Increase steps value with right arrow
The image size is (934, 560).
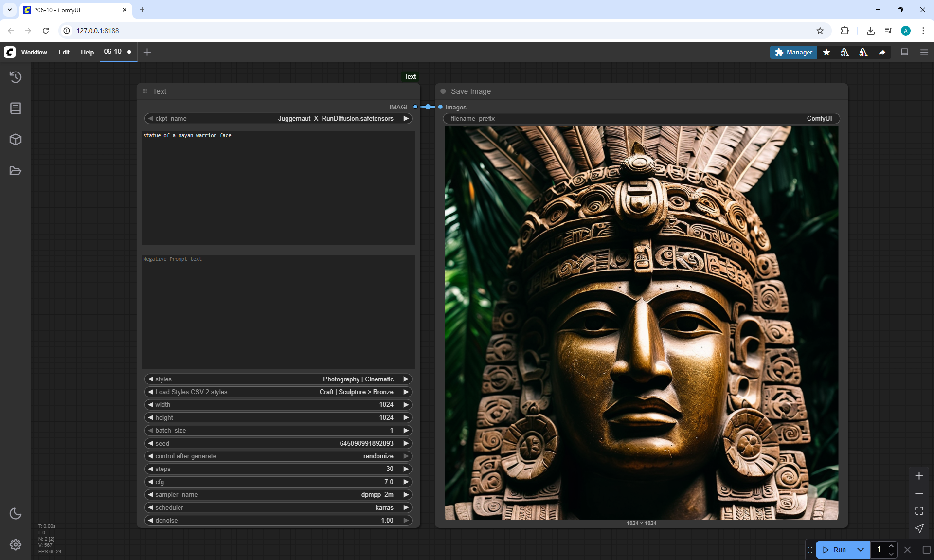(x=406, y=469)
